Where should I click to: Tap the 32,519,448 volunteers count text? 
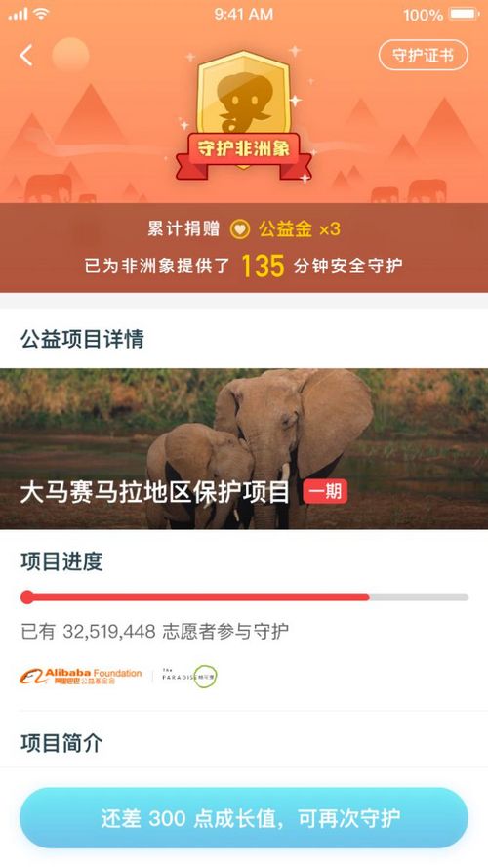(109, 632)
